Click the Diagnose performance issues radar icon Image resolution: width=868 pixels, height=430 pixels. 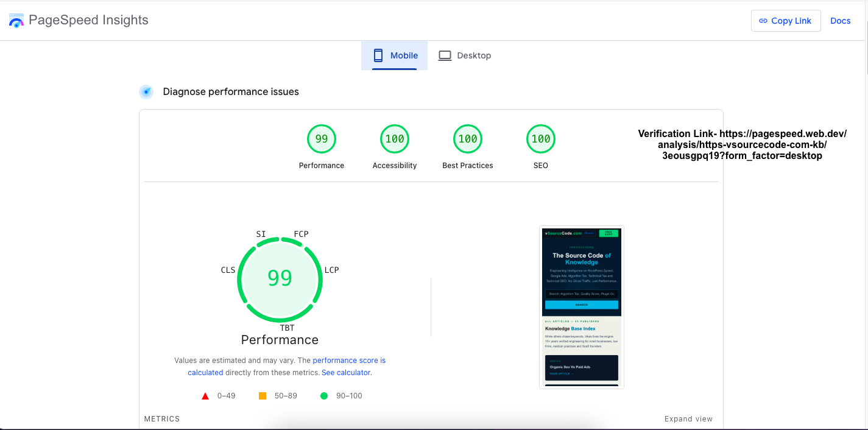pos(146,92)
